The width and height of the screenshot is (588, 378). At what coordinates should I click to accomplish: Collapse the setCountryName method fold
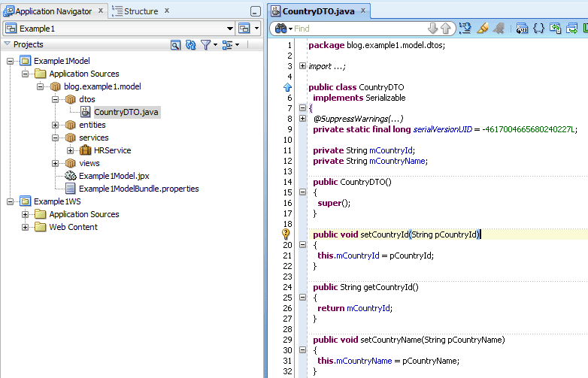coord(302,350)
